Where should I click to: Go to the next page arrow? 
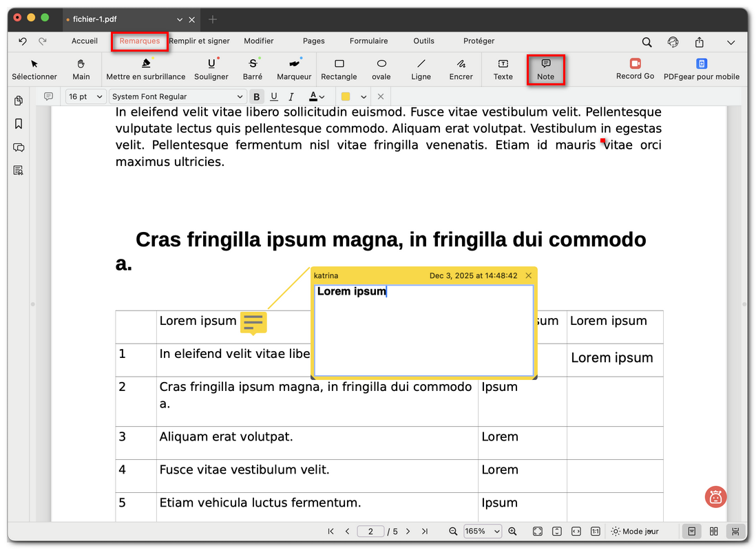pos(408,531)
